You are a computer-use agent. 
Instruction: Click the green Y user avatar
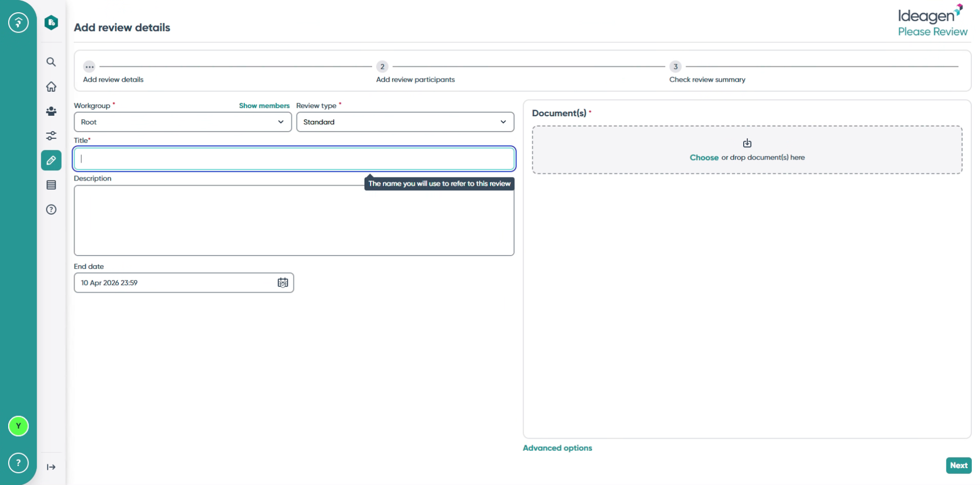pos(18,426)
